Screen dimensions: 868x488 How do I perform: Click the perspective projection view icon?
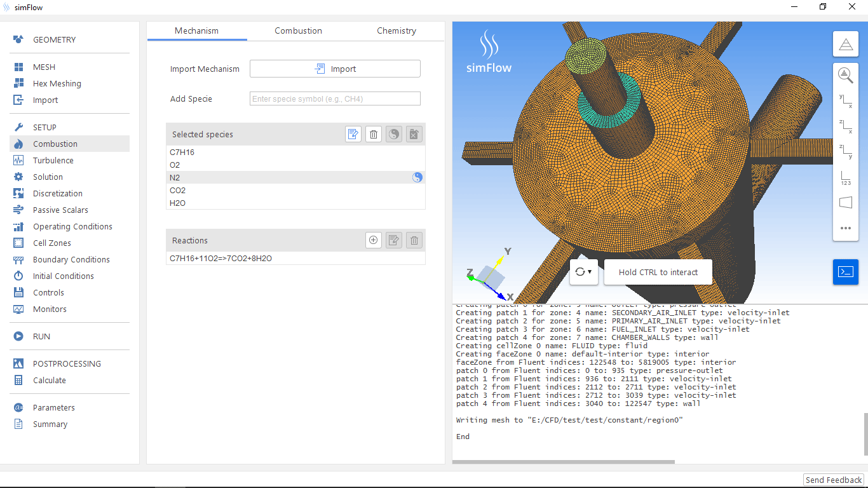[845, 203]
